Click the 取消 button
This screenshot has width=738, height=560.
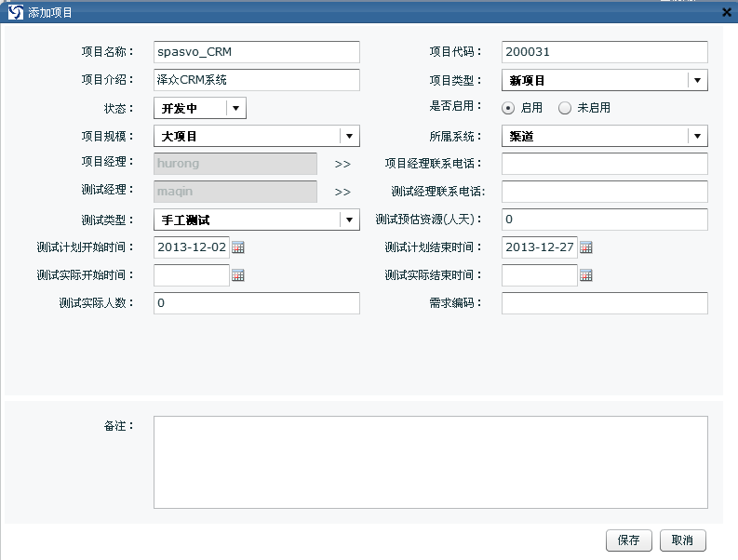(x=683, y=540)
